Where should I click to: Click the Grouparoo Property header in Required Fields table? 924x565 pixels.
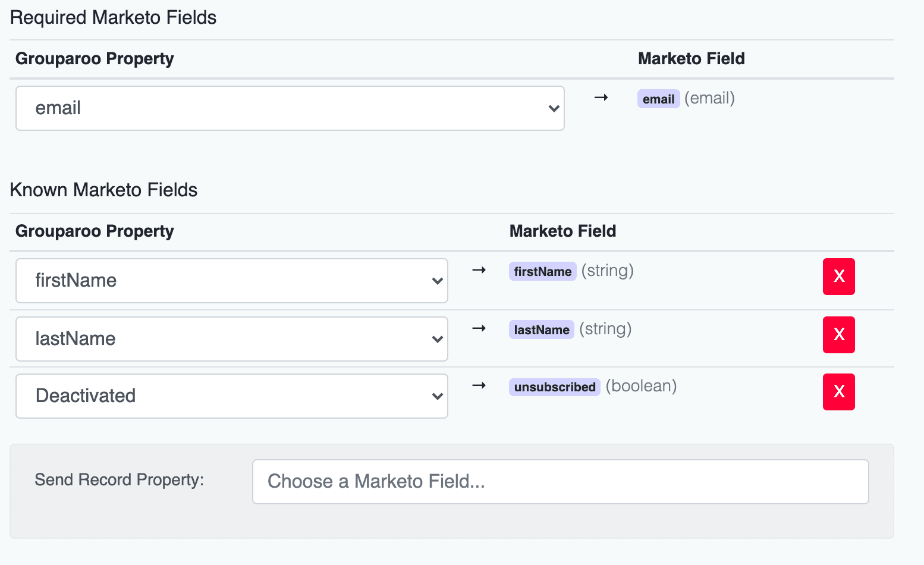(95, 59)
